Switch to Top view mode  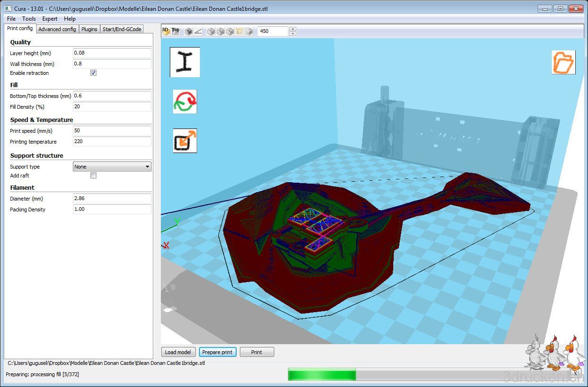coord(175,31)
